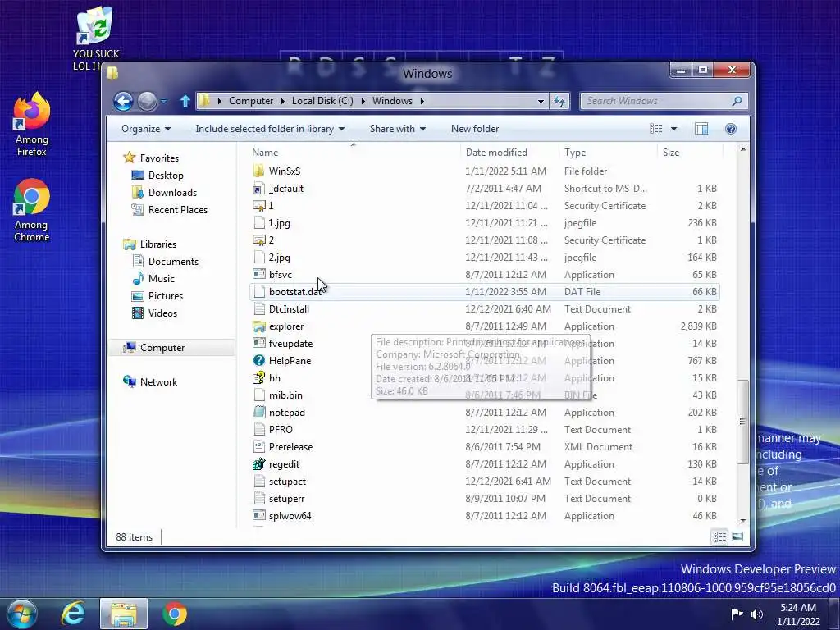Expand breadcrumb arrow after Computer
The height and width of the screenshot is (630, 840).
point(282,101)
